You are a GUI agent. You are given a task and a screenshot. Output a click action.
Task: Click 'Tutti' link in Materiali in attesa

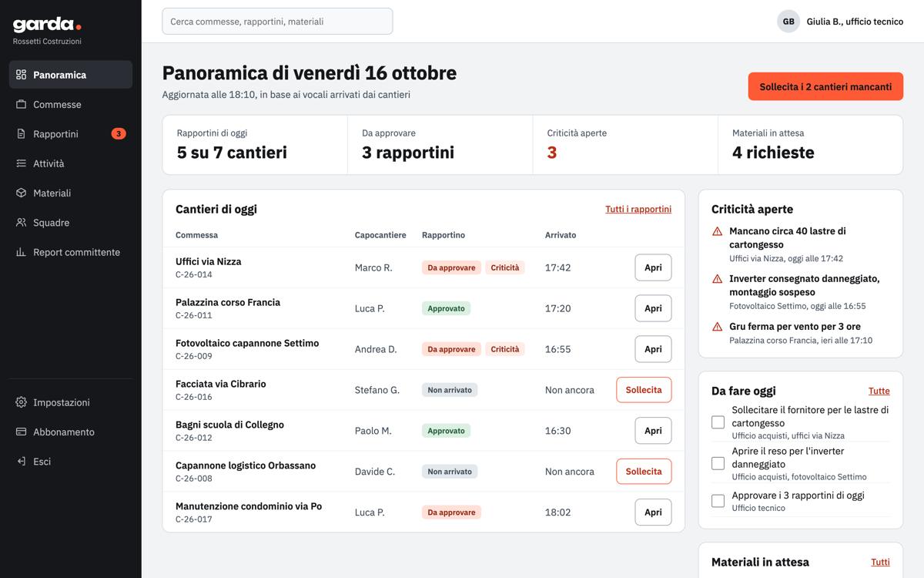880,562
